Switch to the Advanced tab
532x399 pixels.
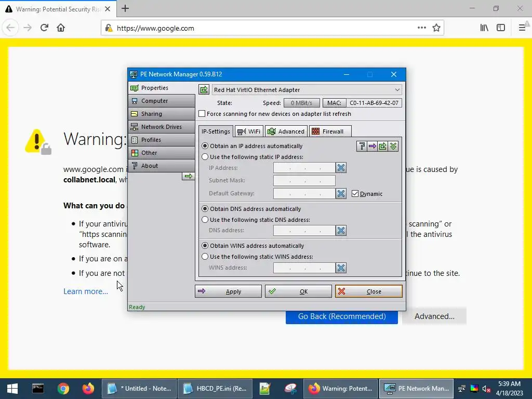click(286, 131)
